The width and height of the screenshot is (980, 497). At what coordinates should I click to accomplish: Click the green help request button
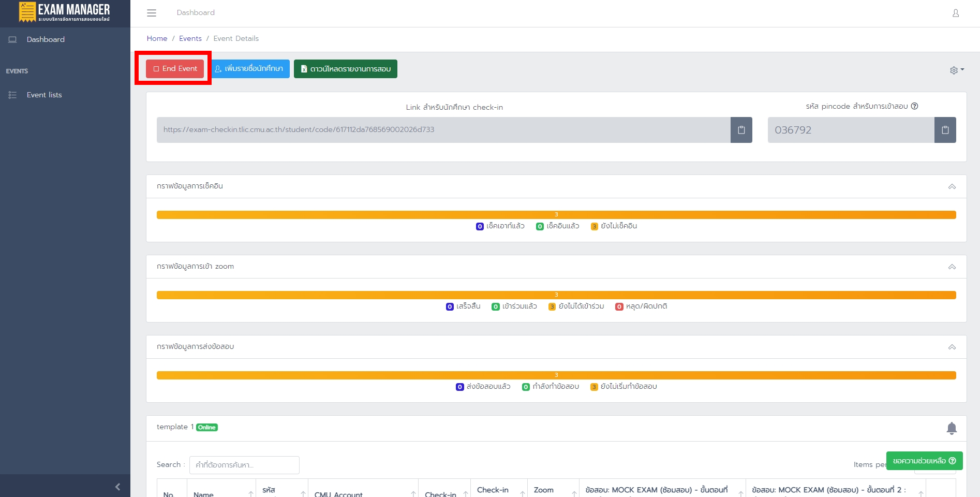(x=924, y=461)
